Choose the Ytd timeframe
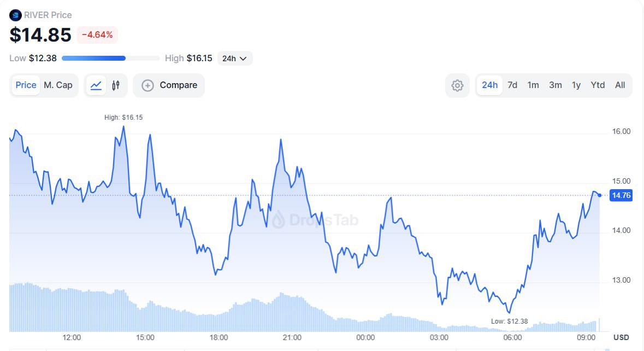Screen dimensions: 644x351 (x=598, y=85)
